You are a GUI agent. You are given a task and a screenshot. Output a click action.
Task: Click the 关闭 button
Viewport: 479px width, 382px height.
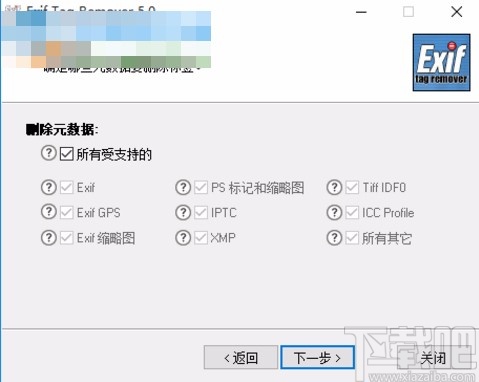pos(433,357)
